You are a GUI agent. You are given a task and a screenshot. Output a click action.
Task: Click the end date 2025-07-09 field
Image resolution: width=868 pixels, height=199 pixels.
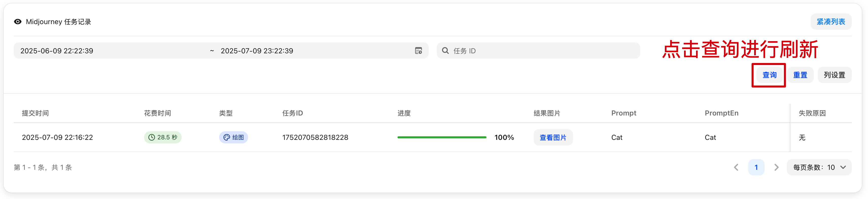(x=257, y=51)
